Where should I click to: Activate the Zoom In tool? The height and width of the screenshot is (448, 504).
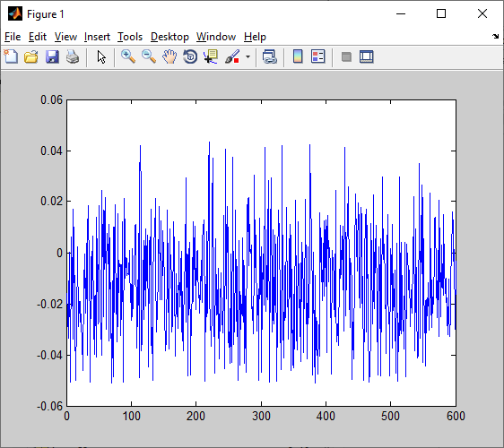tap(128, 56)
